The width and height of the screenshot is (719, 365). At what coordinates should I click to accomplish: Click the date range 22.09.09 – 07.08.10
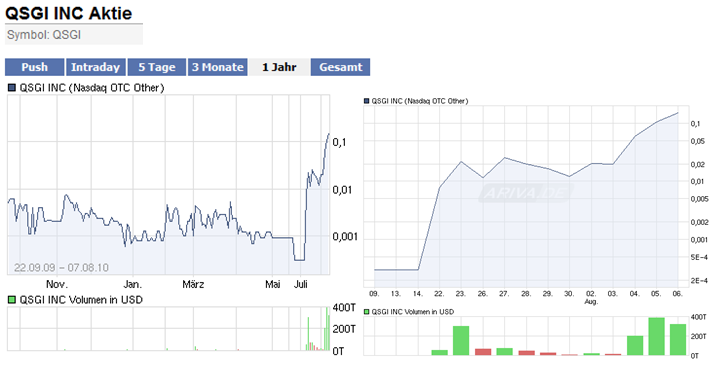[x=61, y=267]
